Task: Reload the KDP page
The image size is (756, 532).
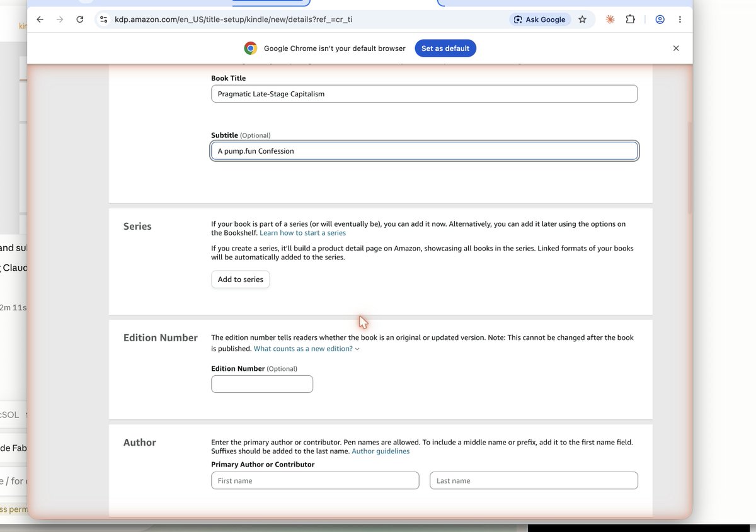Action: tap(80, 20)
